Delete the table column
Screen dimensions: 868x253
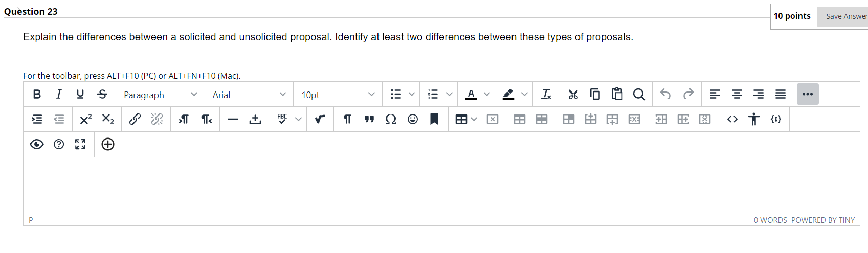[705, 119]
